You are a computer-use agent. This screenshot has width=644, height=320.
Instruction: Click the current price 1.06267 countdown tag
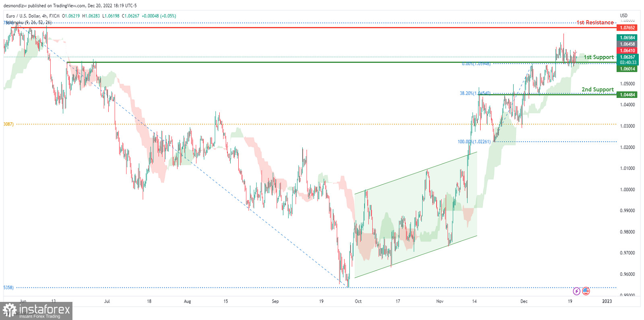click(627, 60)
